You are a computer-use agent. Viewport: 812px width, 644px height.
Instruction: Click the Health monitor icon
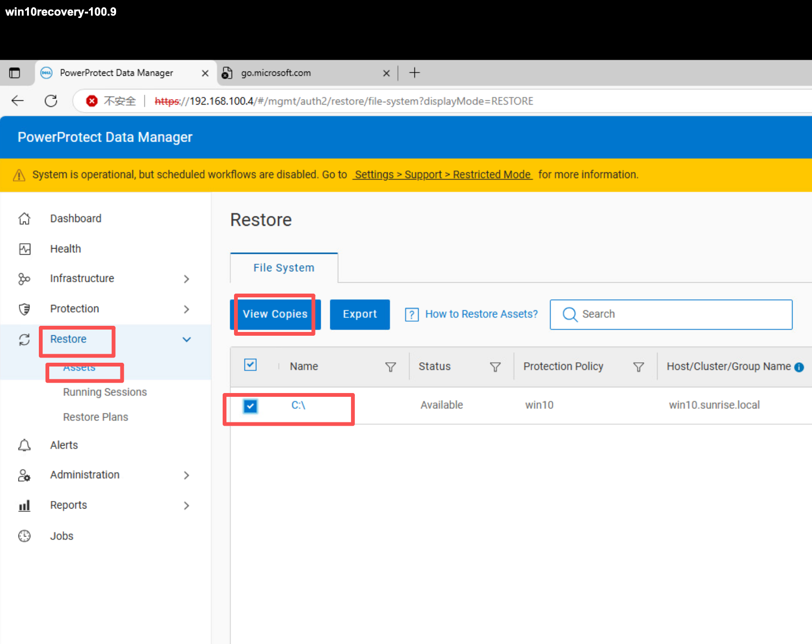25,249
